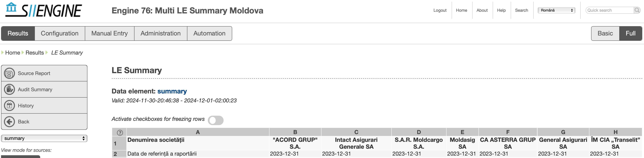The height and width of the screenshot is (158, 644).
Task: Click the Logout link
Action: [x=440, y=10]
